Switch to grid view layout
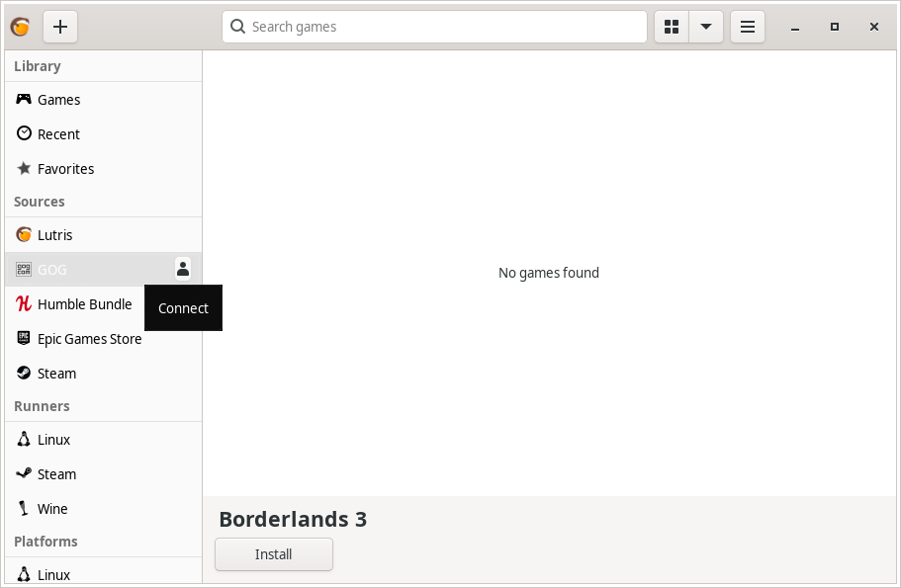 point(672,27)
